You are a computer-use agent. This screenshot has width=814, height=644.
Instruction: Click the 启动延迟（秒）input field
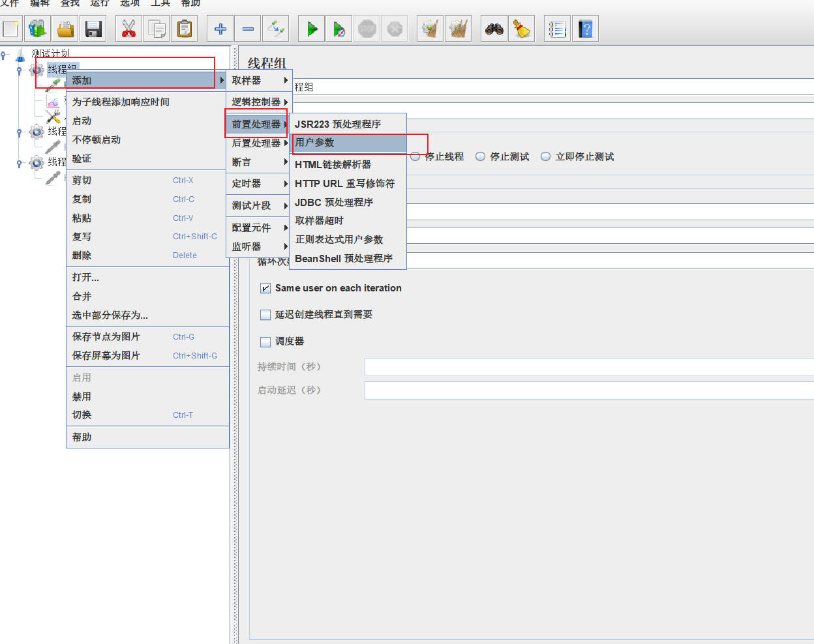click(x=590, y=390)
